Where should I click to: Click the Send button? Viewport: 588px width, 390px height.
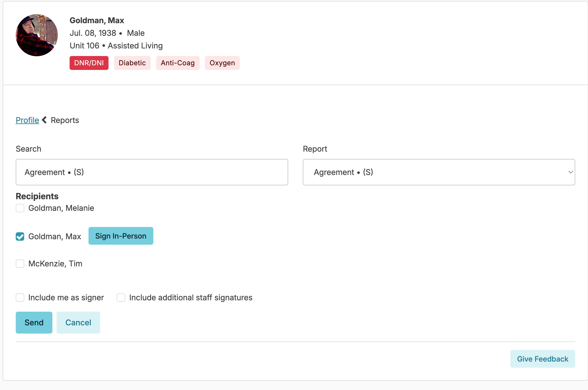(34, 322)
